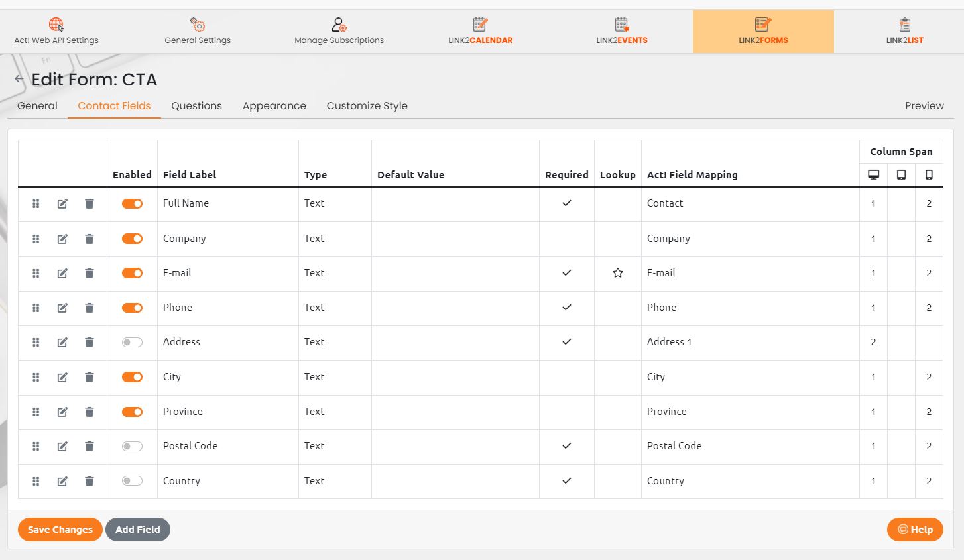This screenshot has width=964, height=560.
Task: Click trash icon for Postal Code row
Action: [90, 446]
